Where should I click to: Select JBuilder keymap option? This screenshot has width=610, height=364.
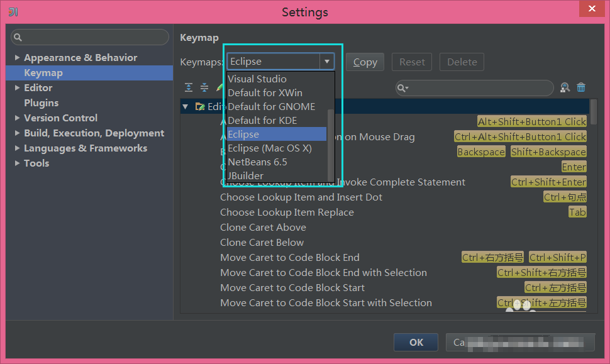click(277, 176)
